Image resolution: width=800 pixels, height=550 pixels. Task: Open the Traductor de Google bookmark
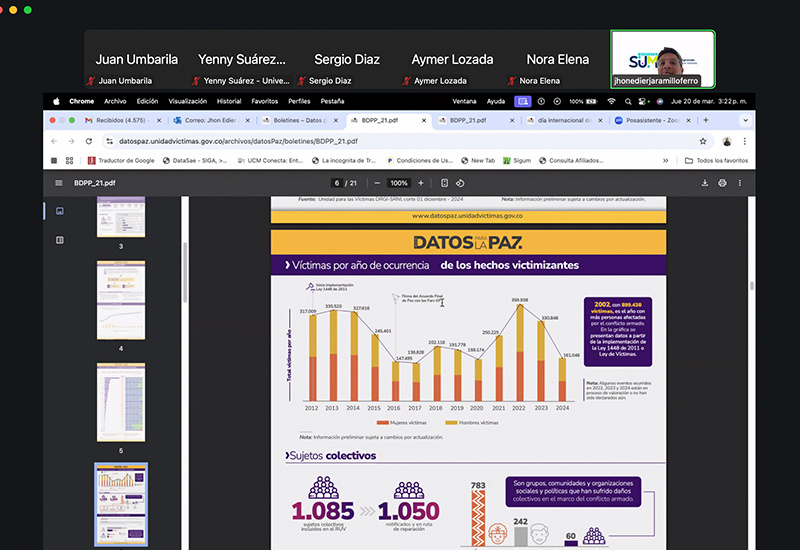pyautogui.click(x=122, y=160)
